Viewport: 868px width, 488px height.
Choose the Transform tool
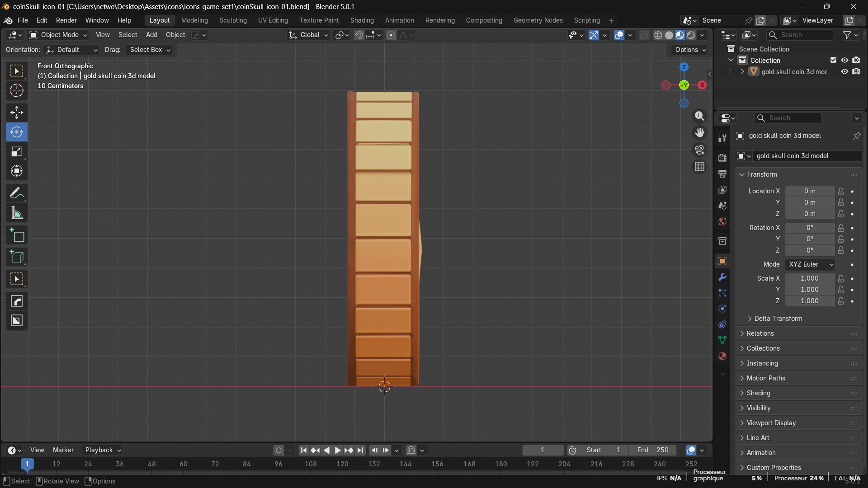pyautogui.click(x=17, y=171)
